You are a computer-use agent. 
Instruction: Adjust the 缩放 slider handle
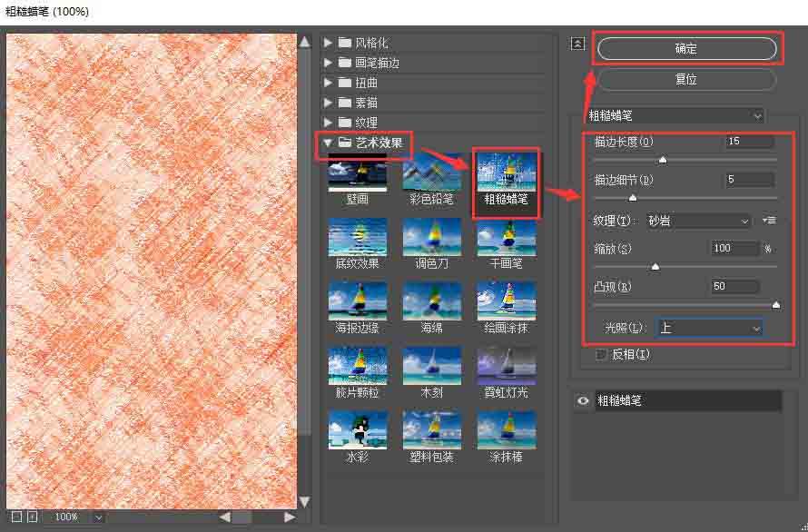click(x=655, y=267)
